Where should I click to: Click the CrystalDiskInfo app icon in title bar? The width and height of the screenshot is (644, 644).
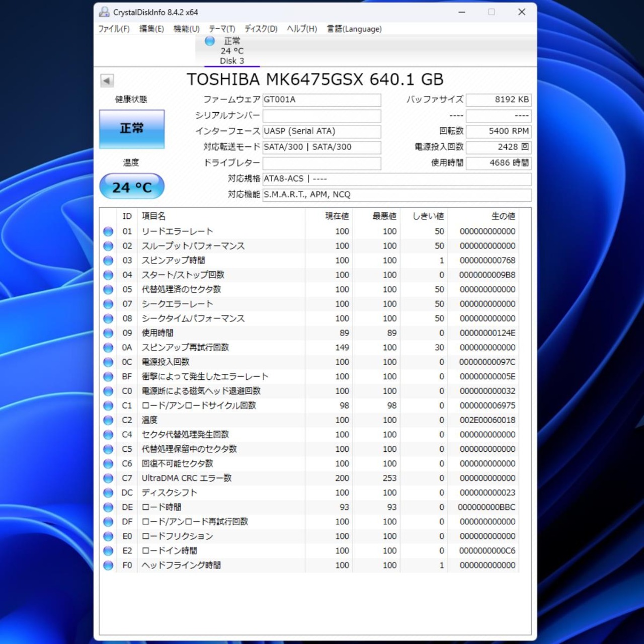[104, 12]
